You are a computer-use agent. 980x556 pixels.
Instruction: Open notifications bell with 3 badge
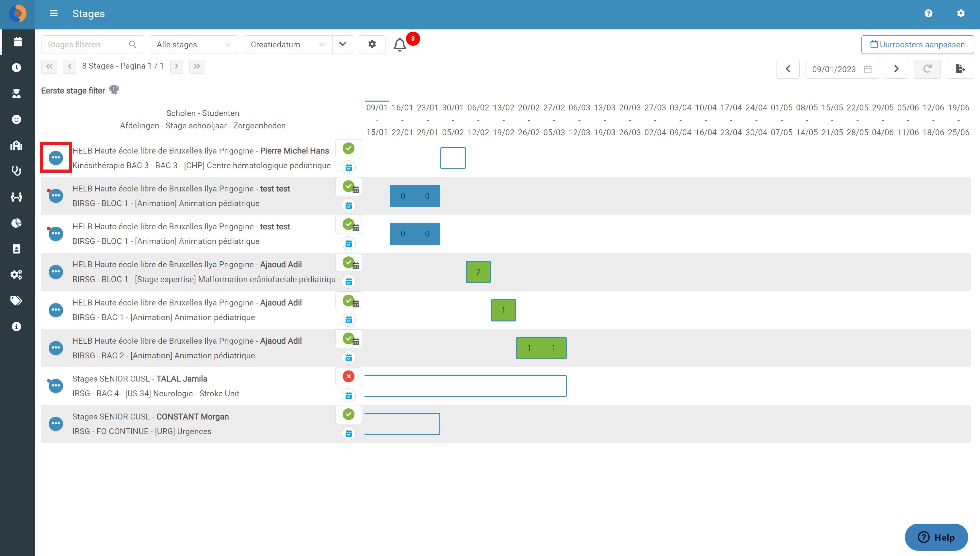(400, 45)
